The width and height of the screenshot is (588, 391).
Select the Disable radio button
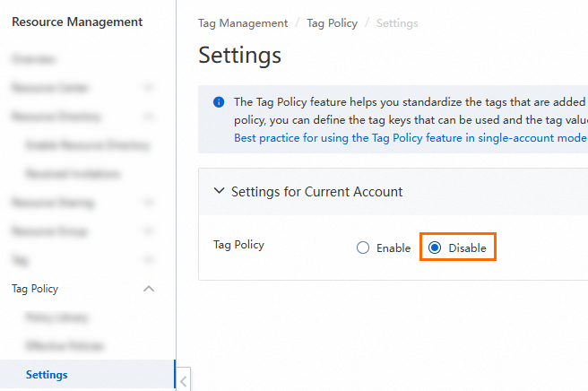click(435, 248)
